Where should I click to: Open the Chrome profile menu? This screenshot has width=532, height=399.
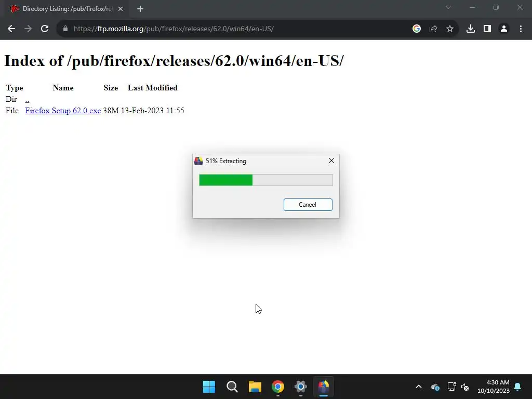(x=504, y=29)
